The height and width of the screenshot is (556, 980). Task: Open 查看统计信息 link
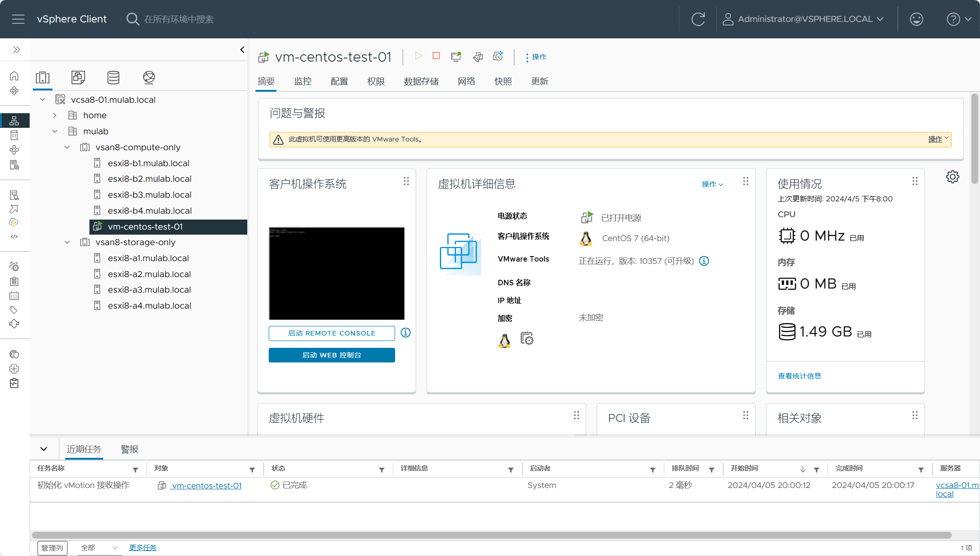(799, 376)
